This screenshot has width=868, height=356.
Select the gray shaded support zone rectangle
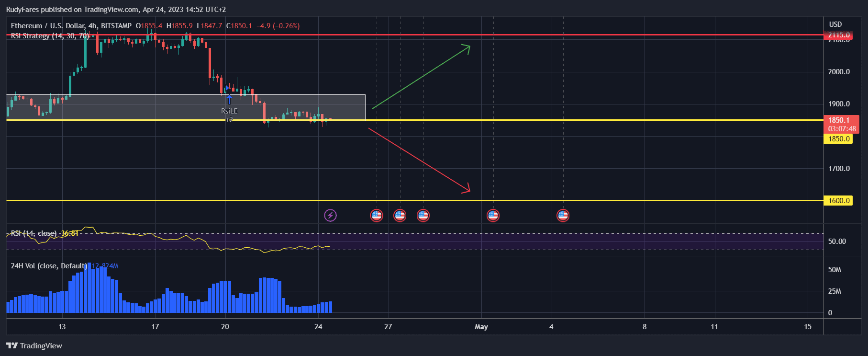coord(144,108)
